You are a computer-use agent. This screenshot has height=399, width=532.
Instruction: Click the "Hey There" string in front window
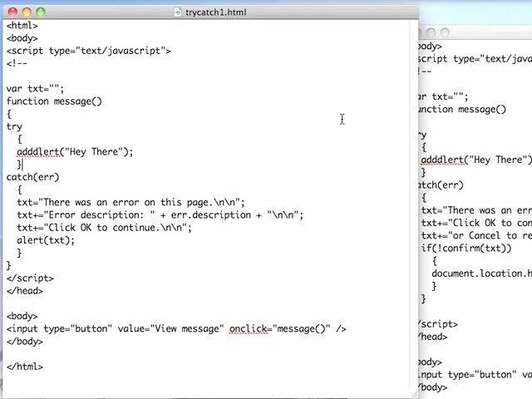tap(93, 151)
